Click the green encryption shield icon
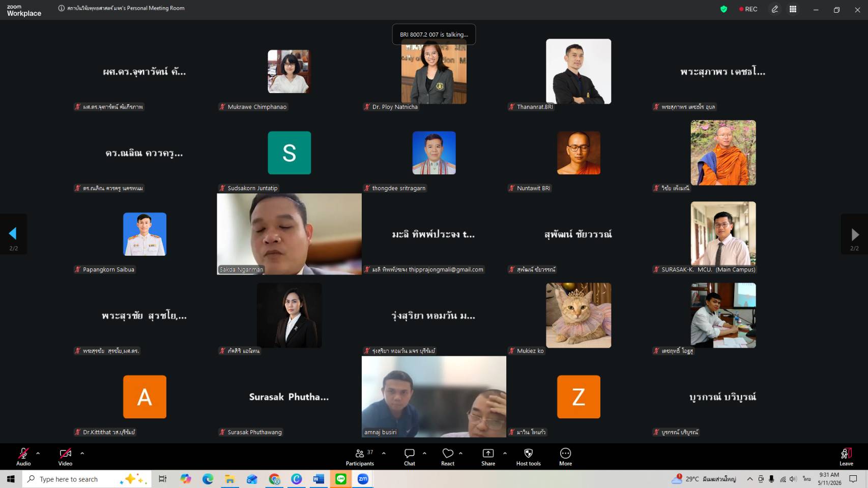Screen dimensions: 868x488 click(724, 9)
